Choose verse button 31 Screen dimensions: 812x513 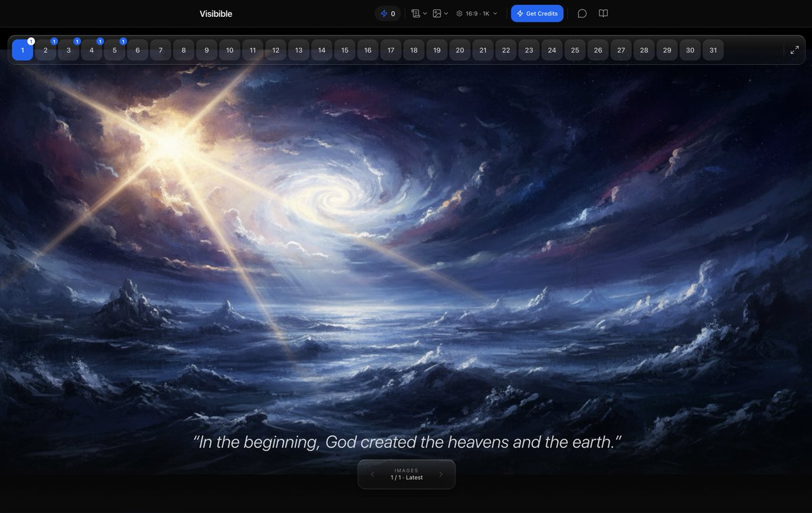pyautogui.click(x=713, y=50)
